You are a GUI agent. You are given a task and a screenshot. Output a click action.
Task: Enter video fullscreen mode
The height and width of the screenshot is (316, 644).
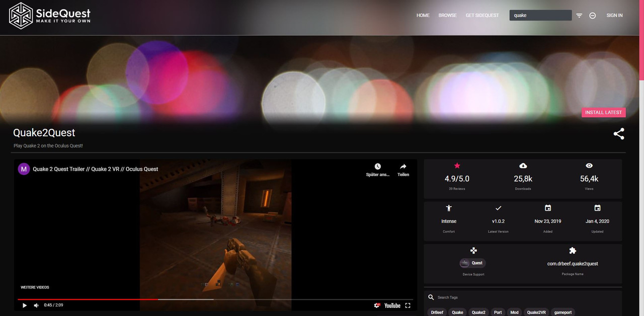(408, 305)
